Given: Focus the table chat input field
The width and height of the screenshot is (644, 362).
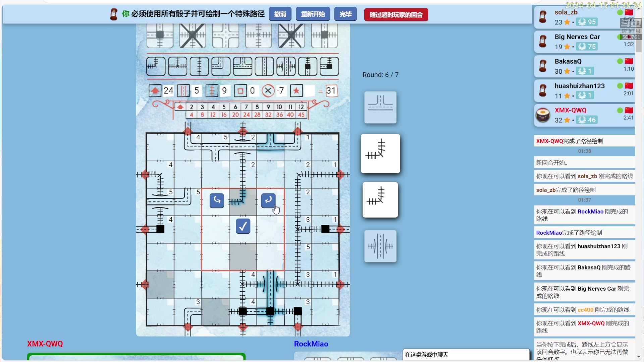Looking at the screenshot, I should 466,355.
